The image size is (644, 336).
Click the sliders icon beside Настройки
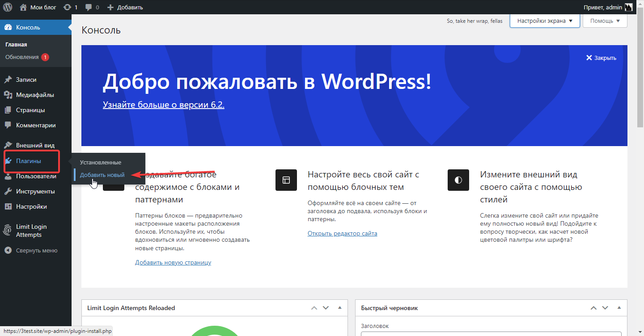8,206
